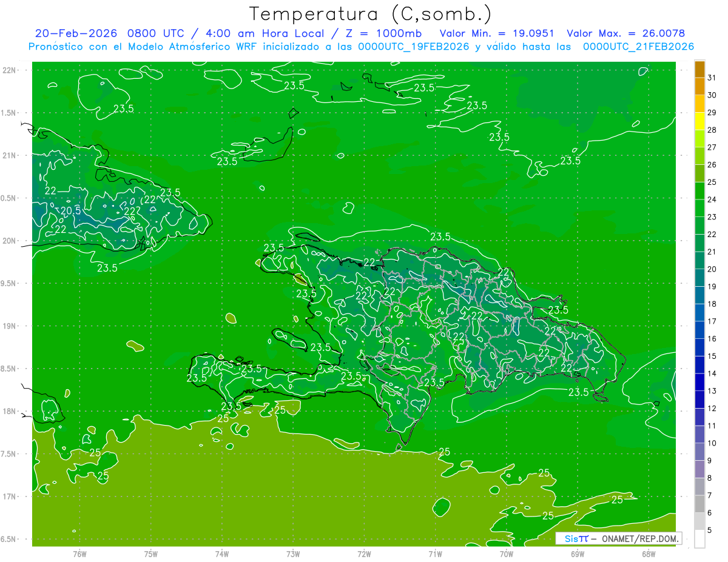728x562 pixels.
Task: Click the '28' label on the color scale
Action: (712, 130)
